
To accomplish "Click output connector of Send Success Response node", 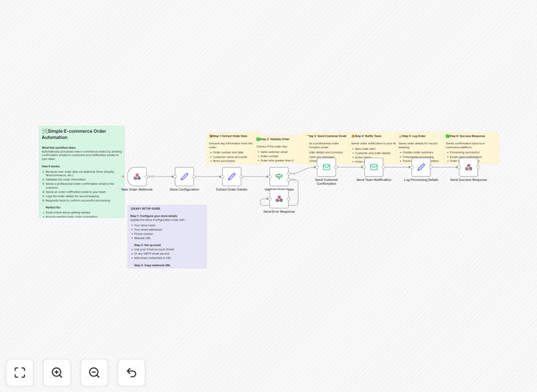I will click(x=478, y=167).
